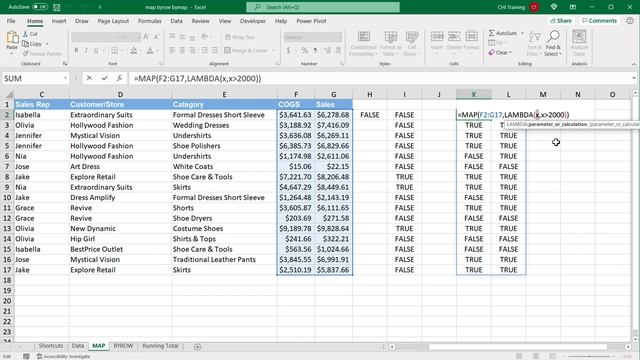
Task: Click the Font Color letter A icon
Action: tap(150, 50)
